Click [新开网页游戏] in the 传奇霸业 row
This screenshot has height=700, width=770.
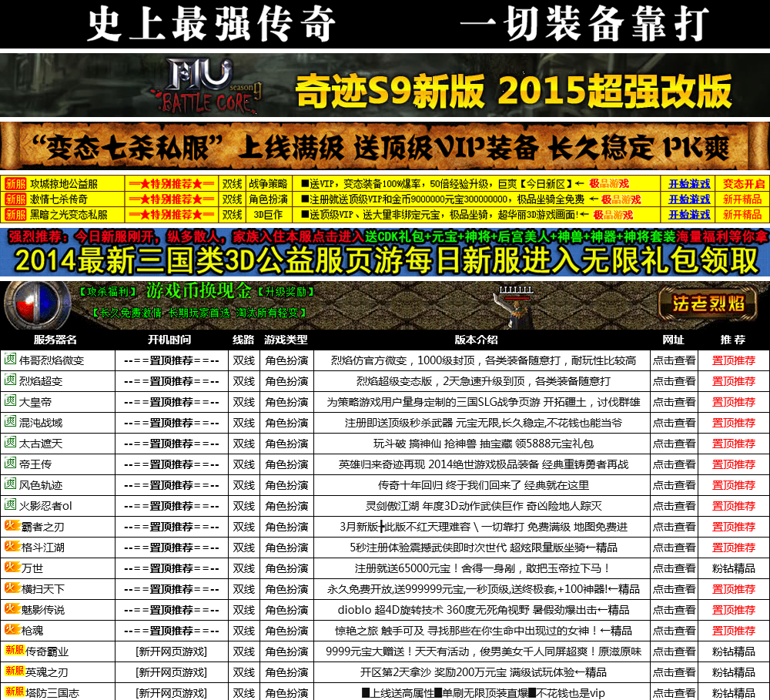pos(172,651)
